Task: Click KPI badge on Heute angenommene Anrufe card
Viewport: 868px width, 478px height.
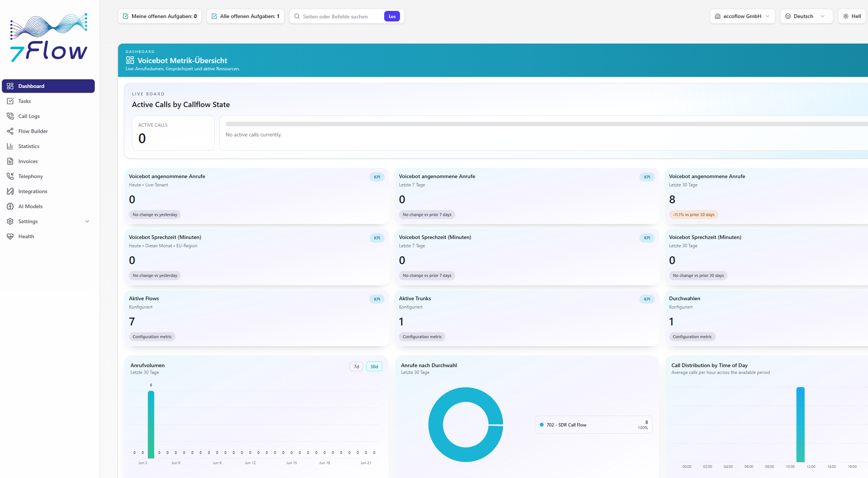Action: (x=377, y=177)
